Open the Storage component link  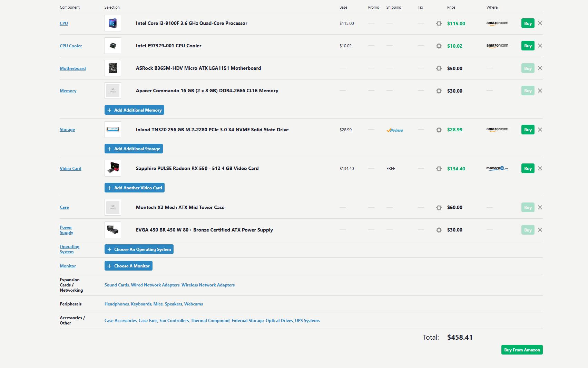(67, 130)
